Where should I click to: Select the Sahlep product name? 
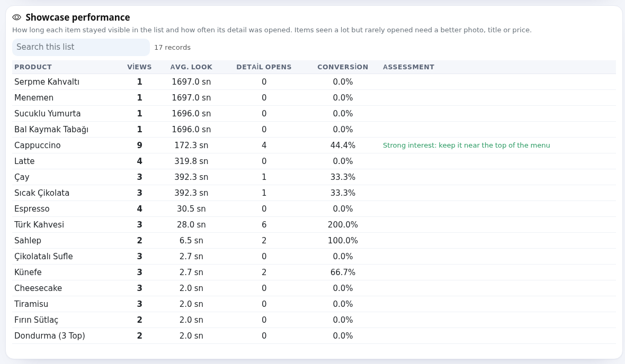coord(28,241)
